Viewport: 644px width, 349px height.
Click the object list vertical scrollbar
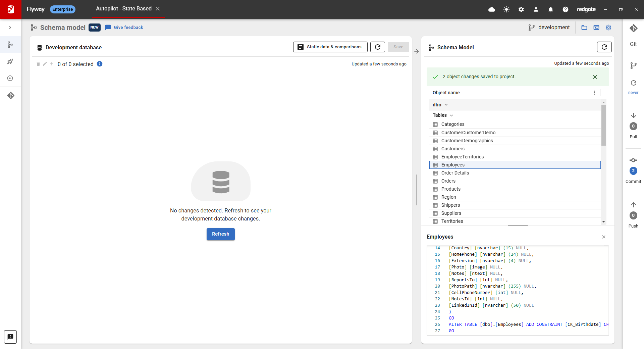pos(603,126)
